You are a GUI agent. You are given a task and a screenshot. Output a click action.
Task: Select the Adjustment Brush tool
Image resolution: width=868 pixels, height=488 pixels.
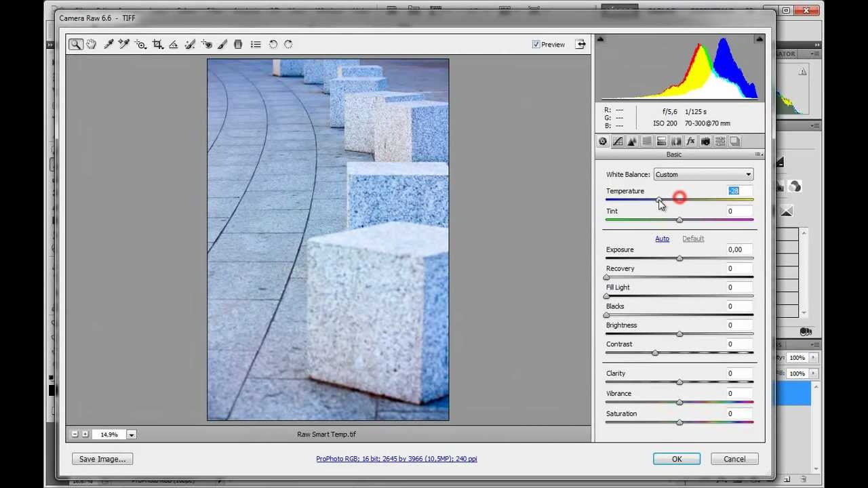(222, 44)
